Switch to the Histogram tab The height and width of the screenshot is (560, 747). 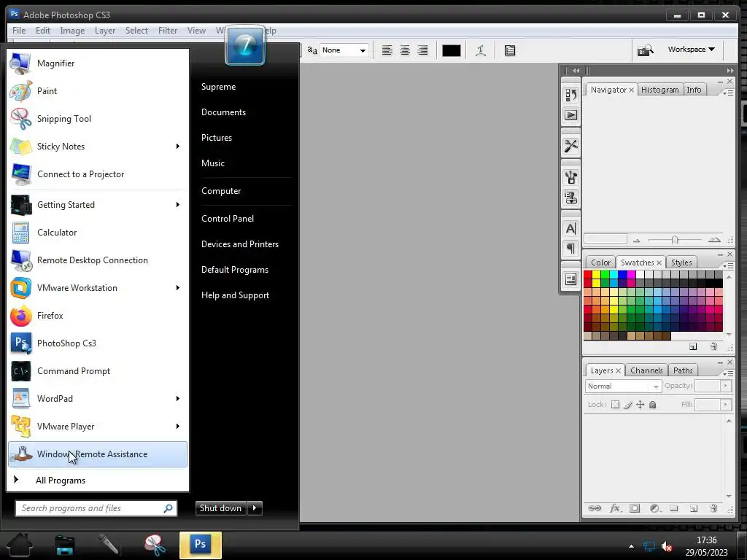659,90
